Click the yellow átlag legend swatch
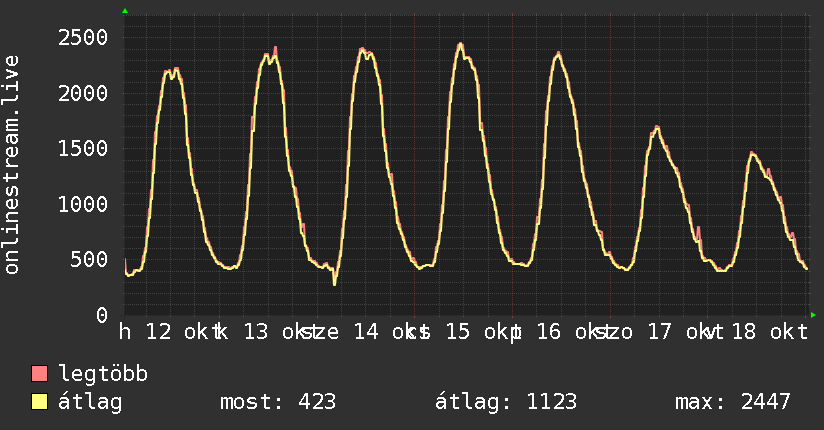Viewport: 824px width, 430px height. (x=39, y=402)
